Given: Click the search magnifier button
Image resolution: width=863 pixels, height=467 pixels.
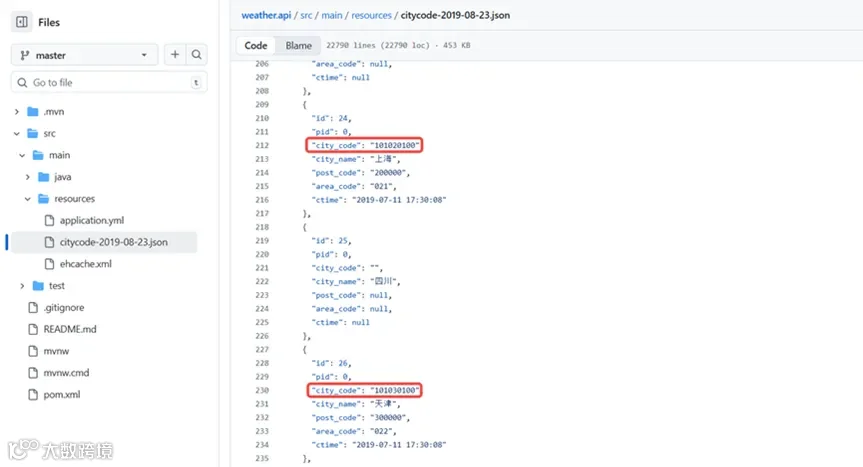Looking at the screenshot, I should (x=196, y=54).
